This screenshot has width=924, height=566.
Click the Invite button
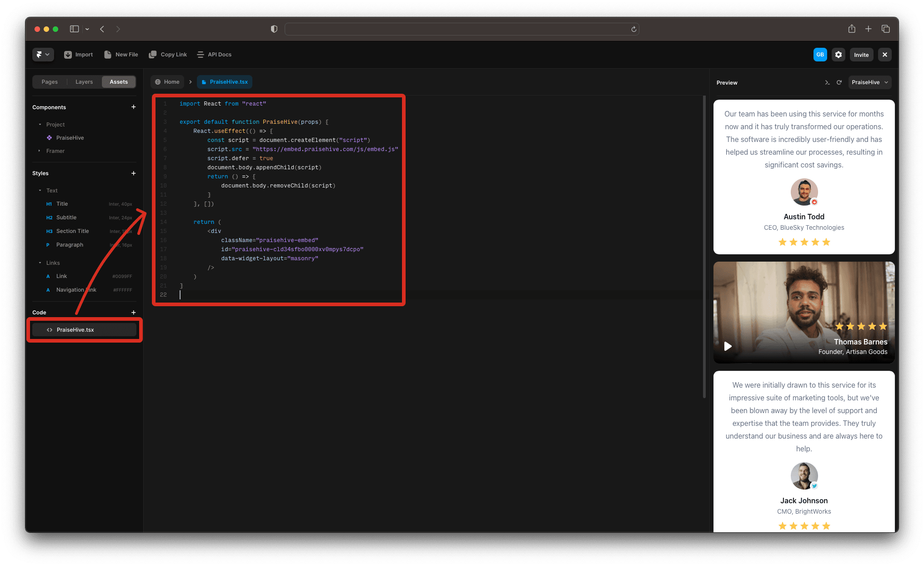(x=861, y=55)
